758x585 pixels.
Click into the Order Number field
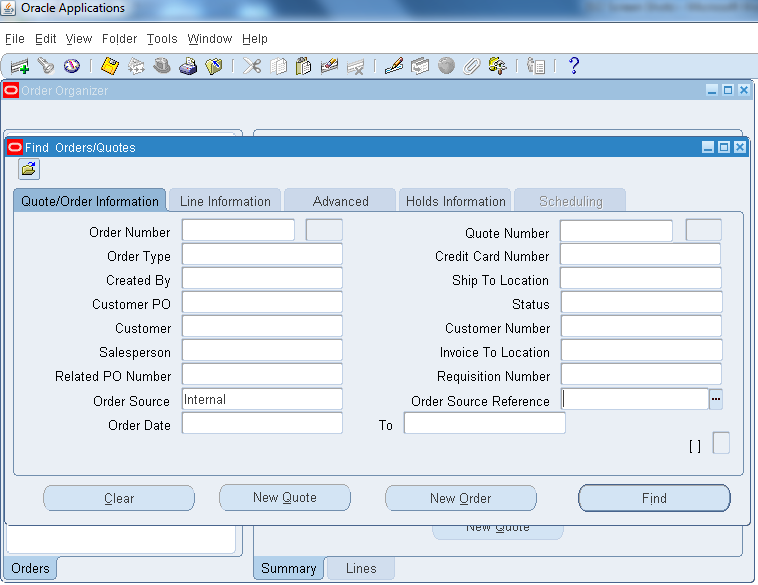point(238,230)
